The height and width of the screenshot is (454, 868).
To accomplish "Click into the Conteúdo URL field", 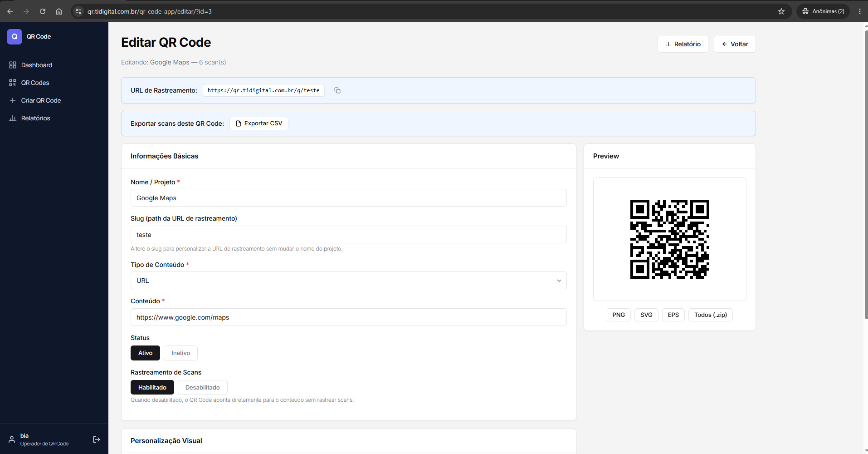I will pos(349,317).
